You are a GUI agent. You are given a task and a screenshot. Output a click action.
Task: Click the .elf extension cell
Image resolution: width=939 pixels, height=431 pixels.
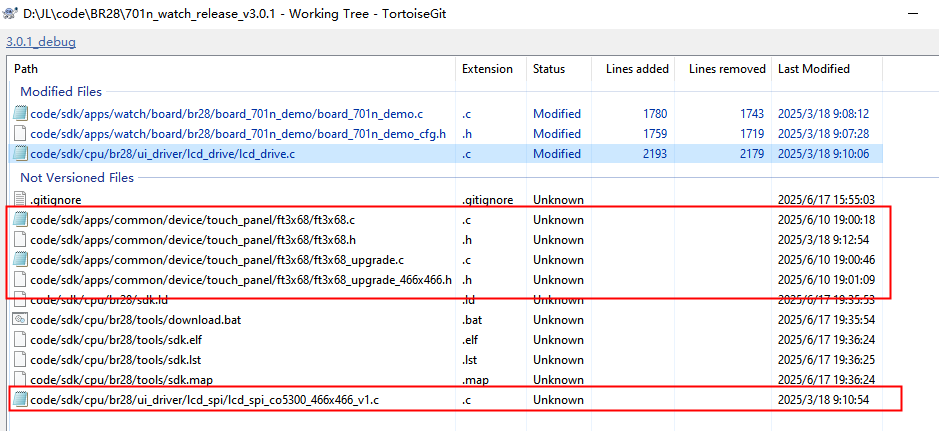pyautogui.click(x=471, y=339)
